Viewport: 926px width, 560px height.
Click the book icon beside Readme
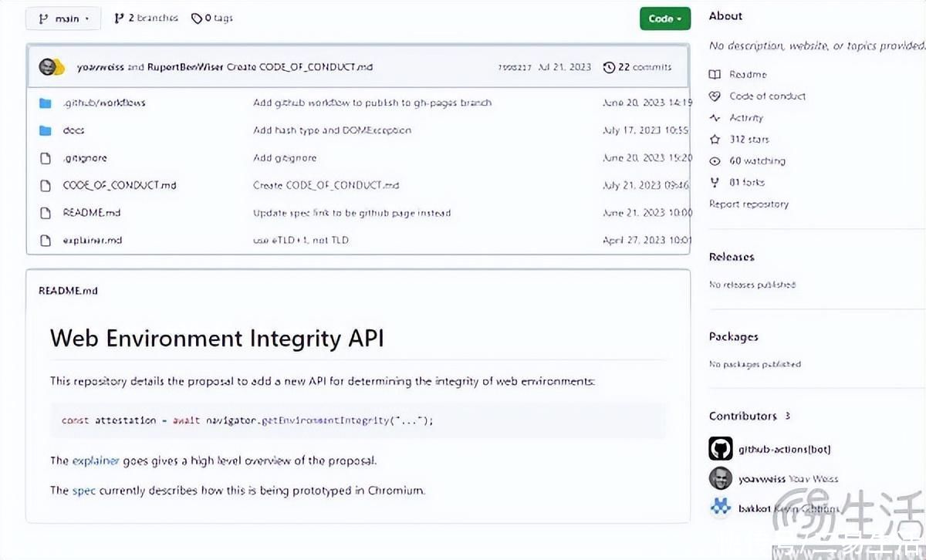coord(715,75)
